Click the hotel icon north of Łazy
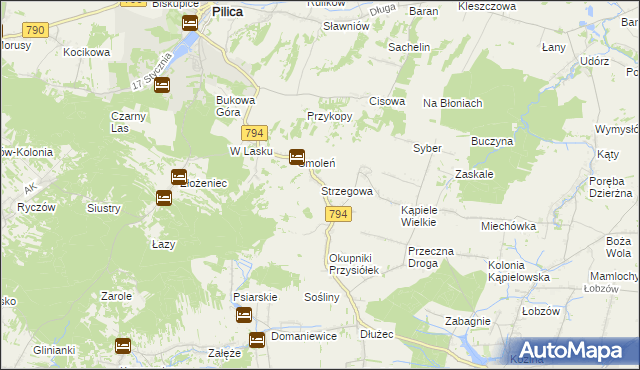 164,198
